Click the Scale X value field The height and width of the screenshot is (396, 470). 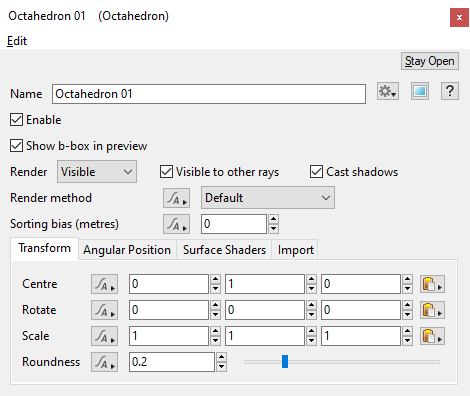click(x=169, y=336)
